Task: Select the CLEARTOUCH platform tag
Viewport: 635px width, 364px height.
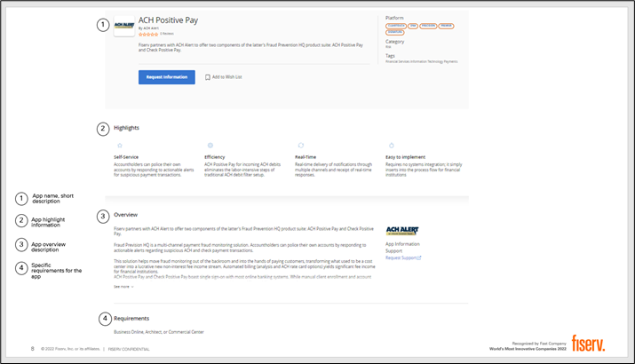Action: click(396, 26)
